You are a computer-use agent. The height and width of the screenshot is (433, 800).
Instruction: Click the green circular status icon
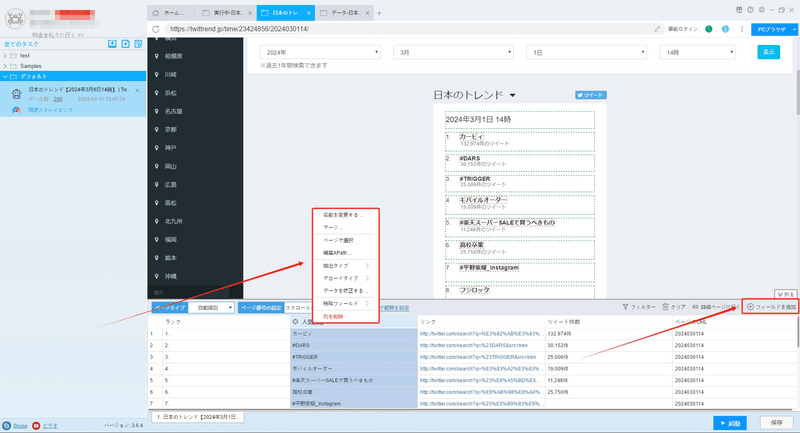(709, 29)
